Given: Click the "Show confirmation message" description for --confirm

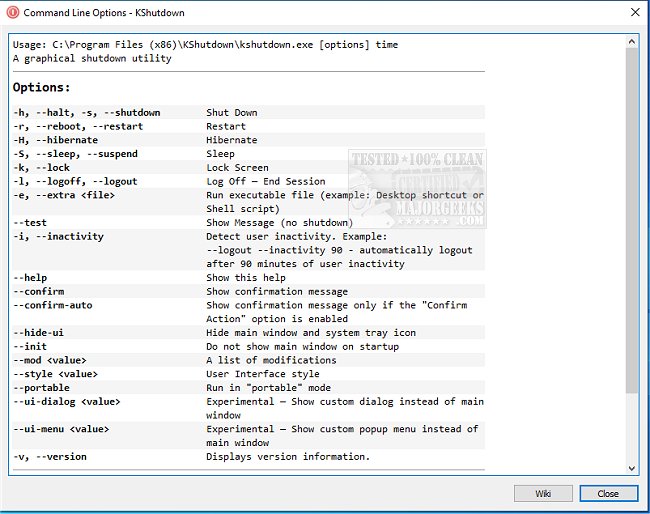Looking at the screenshot, I should click(277, 291).
